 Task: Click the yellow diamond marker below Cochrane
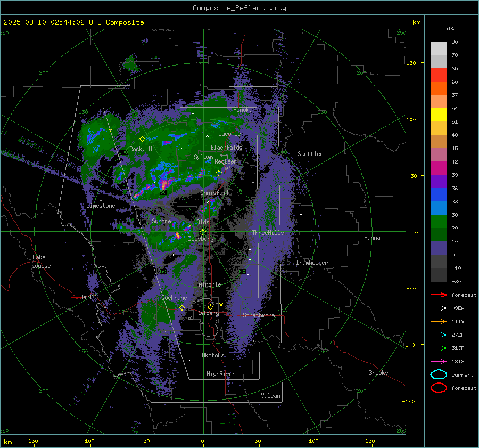click(183, 307)
